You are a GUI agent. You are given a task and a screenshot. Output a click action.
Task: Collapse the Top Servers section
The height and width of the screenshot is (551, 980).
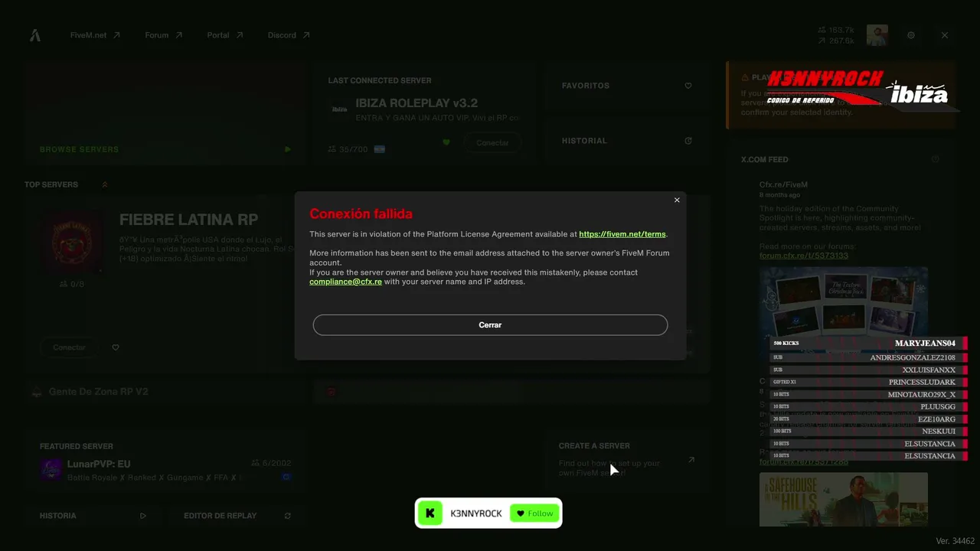[x=105, y=184]
